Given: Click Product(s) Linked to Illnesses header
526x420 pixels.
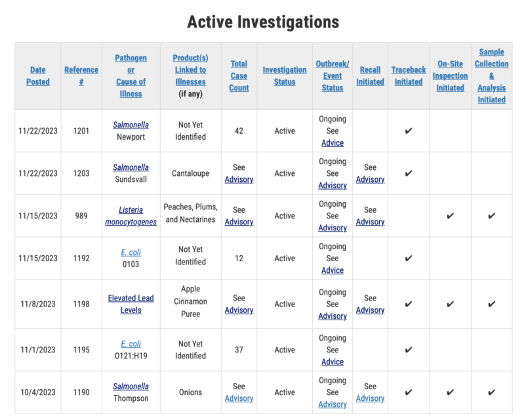Looking at the screenshot, I should pyautogui.click(x=191, y=70).
